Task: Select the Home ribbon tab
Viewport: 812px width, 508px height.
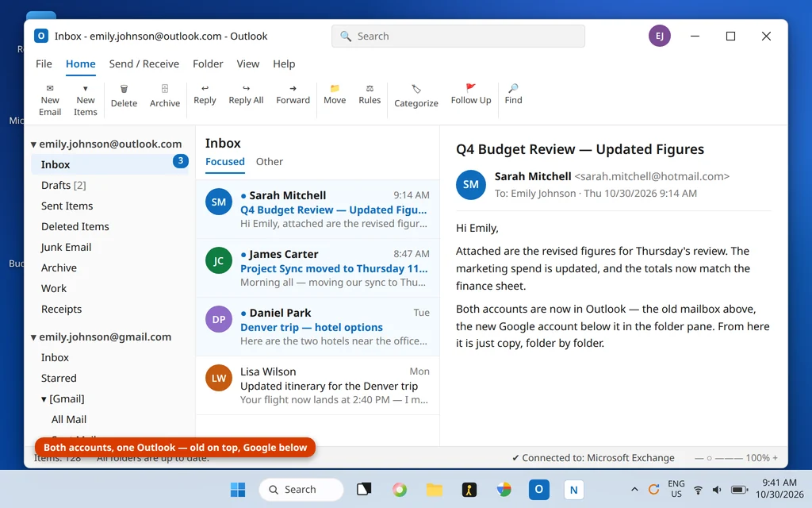Action: (x=80, y=63)
